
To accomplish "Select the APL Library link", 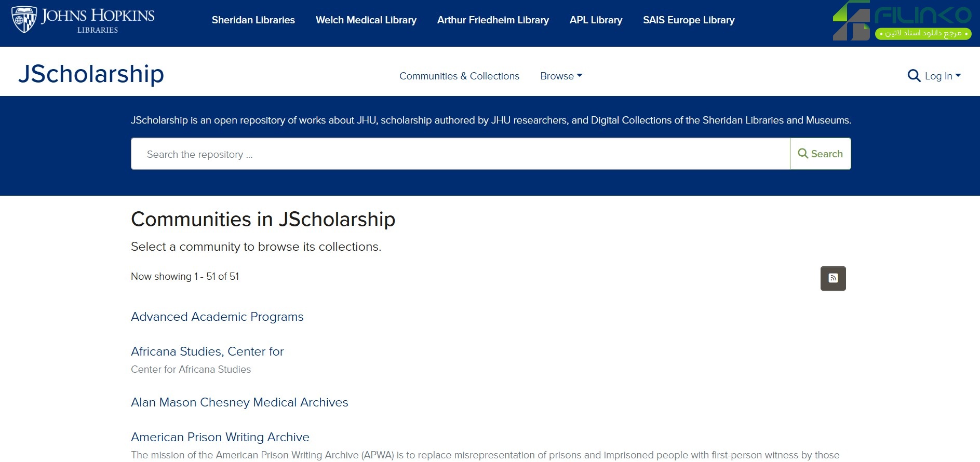I will point(596,20).
